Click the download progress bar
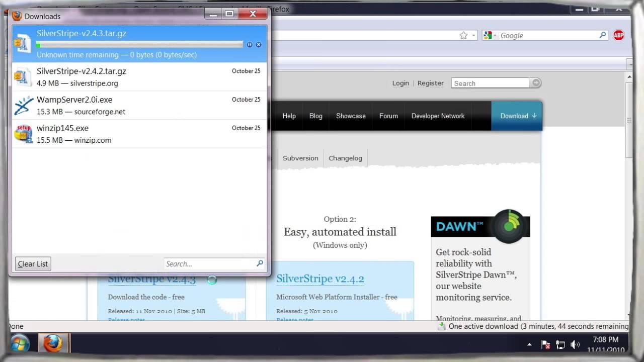This screenshot has height=362, width=644. tap(140, 45)
